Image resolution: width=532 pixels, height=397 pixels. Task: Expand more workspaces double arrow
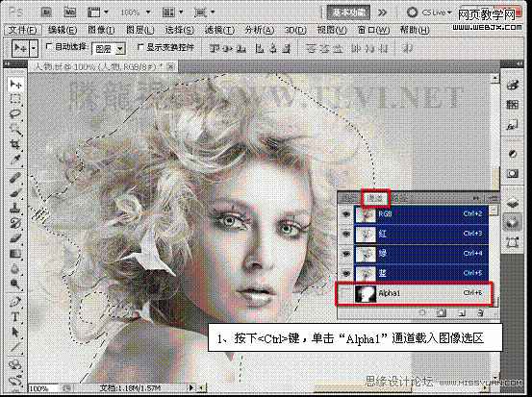click(x=382, y=12)
